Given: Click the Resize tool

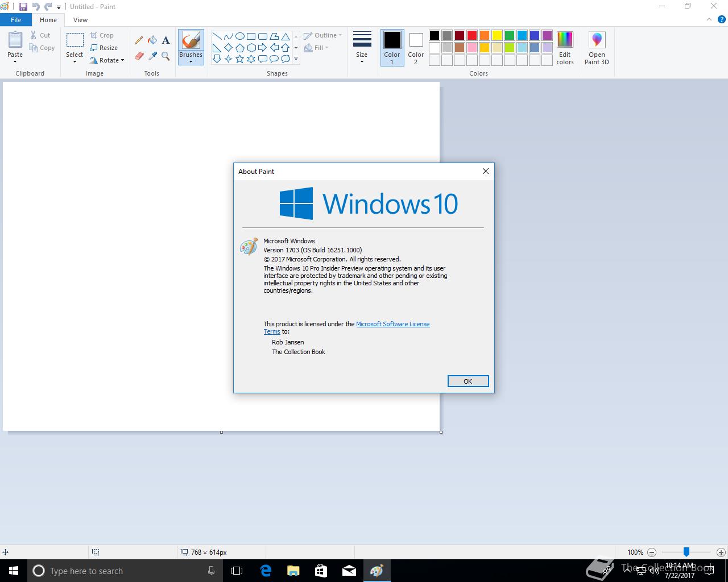Looking at the screenshot, I should click(x=104, y=48).
